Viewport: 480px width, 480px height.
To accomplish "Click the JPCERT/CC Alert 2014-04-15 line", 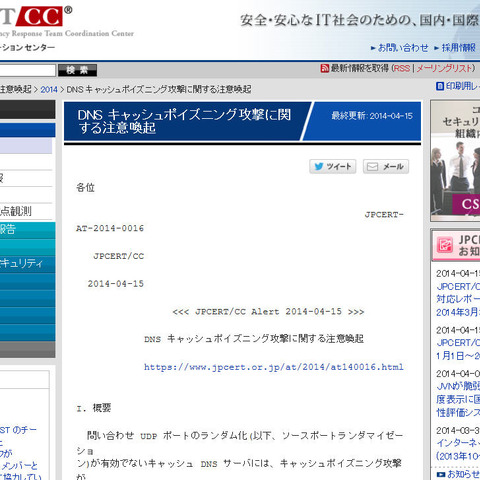I will coord(268,312).
